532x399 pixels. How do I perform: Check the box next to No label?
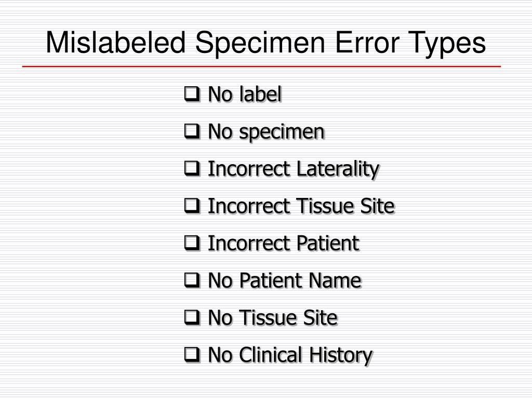(x=192, y=95)
